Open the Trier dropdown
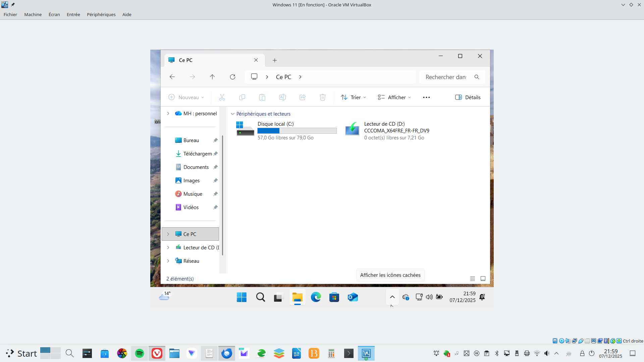Screen dimensions: 644x362 coord(353,97)
